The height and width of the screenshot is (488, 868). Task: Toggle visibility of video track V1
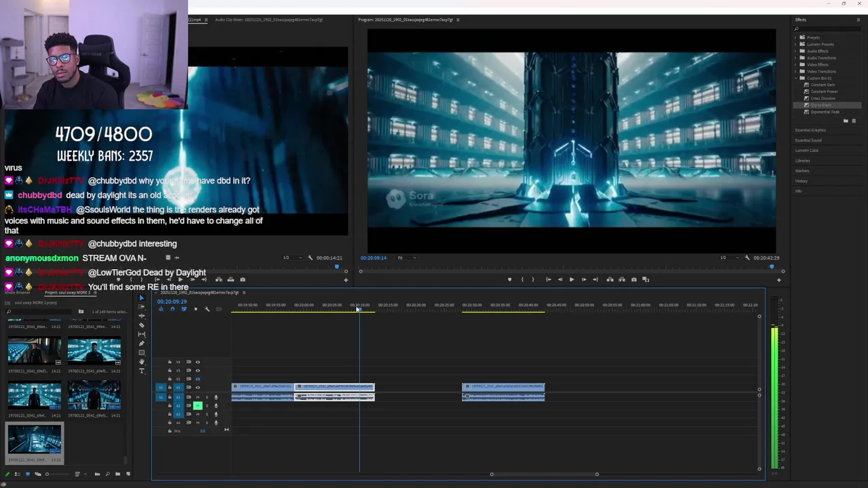(x=197, y=388)
